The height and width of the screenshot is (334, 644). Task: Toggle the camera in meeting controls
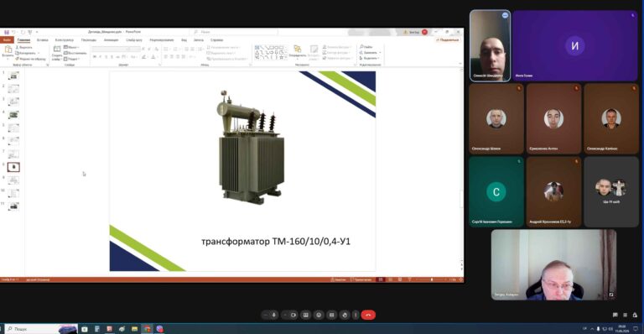click(x=293, y=315)
